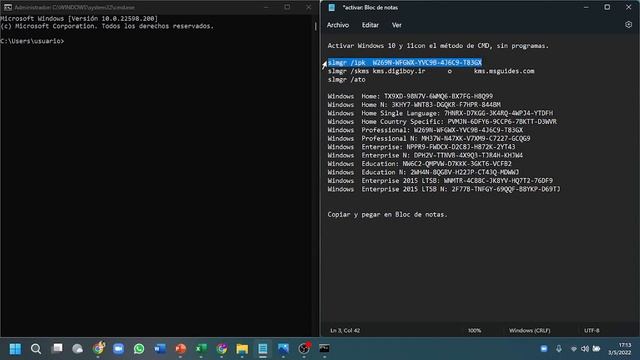This screenshot has width=640, height=360.
Task: Open taskbar Search
Action: pos(36,349)
